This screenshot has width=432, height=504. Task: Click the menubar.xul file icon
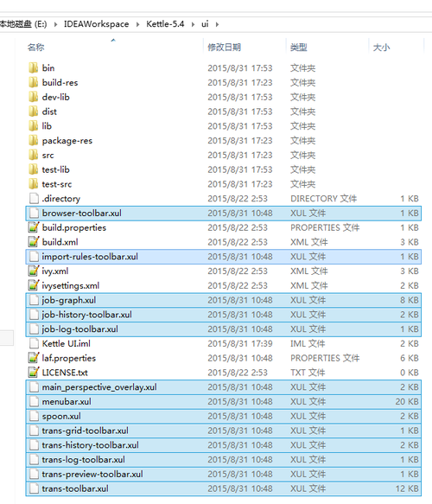coord(34,401)
